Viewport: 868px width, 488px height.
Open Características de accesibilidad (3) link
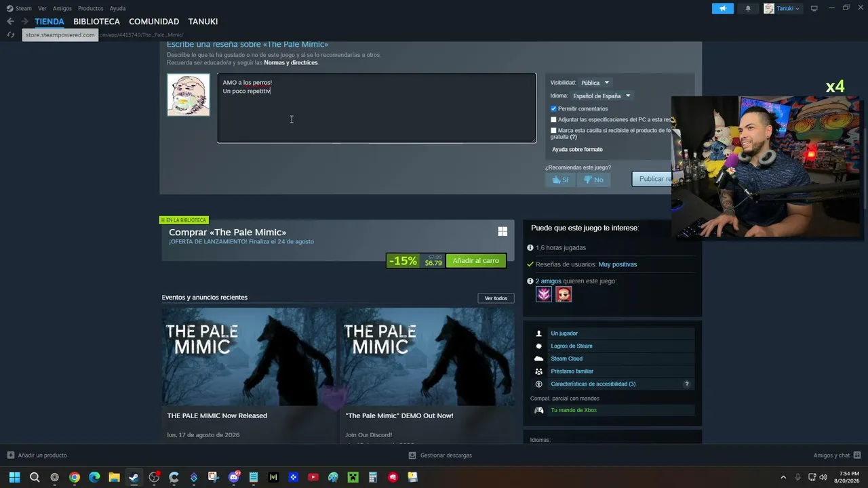(x=593, y=384)
